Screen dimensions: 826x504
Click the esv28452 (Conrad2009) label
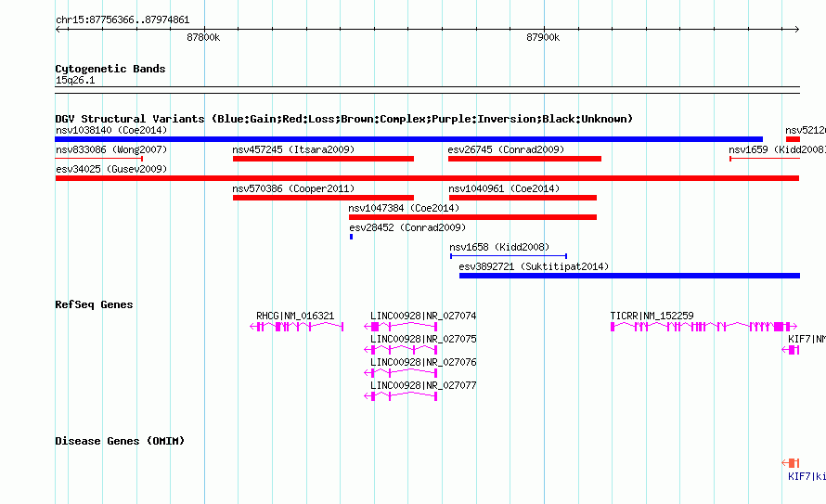(x=407, y=227)
